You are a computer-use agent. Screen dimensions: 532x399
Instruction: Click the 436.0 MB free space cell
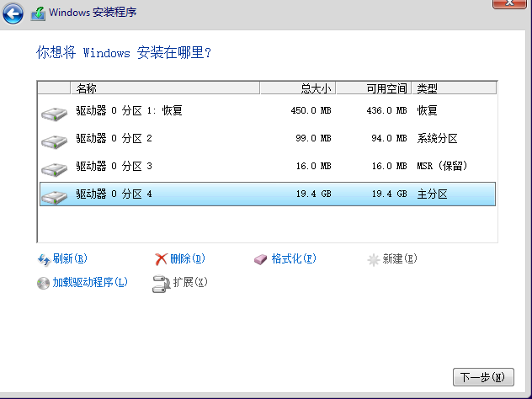386,111
